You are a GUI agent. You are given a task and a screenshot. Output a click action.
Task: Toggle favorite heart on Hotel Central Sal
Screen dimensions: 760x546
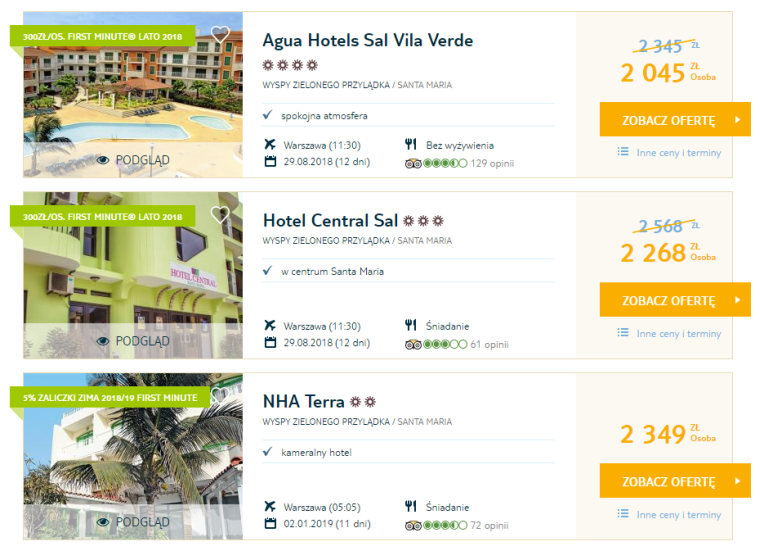pos(220,214)
